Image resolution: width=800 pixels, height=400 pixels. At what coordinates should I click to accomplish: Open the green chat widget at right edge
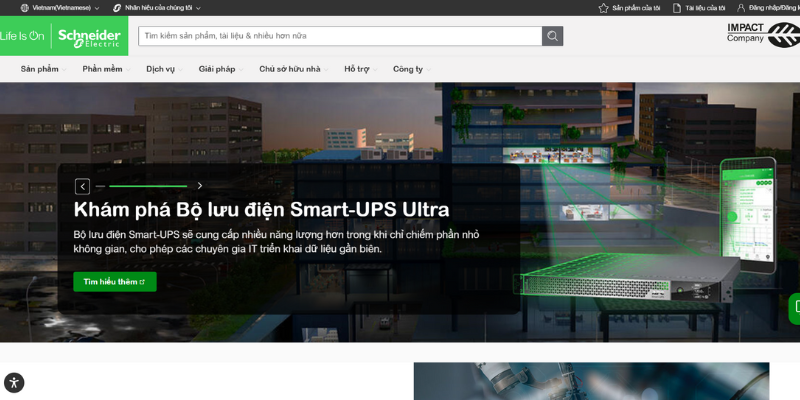click(x=794, y=309)
